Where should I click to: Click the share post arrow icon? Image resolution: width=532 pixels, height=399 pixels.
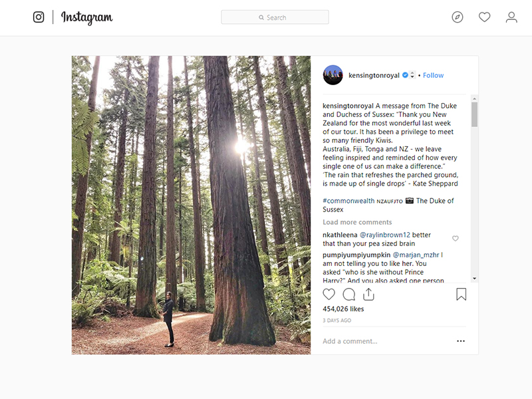click(369, 294)
